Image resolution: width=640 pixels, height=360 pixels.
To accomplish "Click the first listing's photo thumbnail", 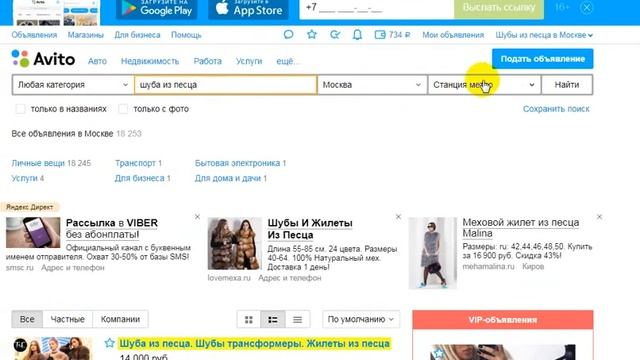I will 53,349.
